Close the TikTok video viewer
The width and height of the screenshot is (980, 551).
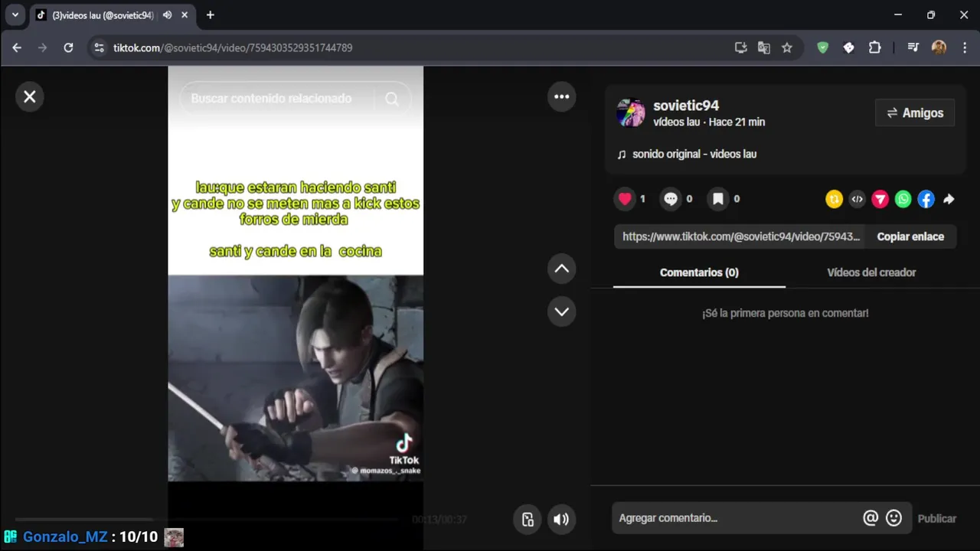point(29,96)
